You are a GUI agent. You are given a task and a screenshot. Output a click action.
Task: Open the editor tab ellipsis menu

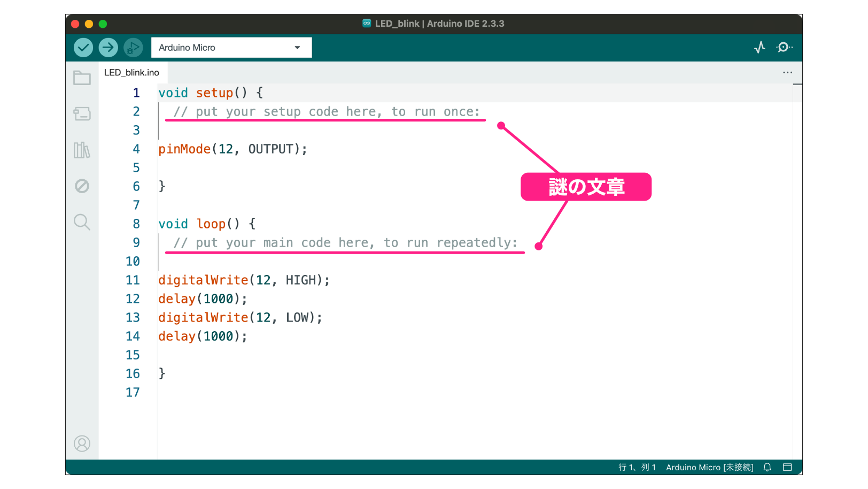pyautogui.click(x=787, y=73)
